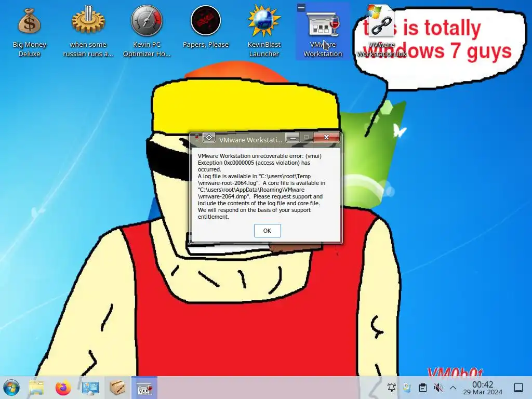
Task: Click the disabled maximize button of the dialog
Action: [307, 137]
